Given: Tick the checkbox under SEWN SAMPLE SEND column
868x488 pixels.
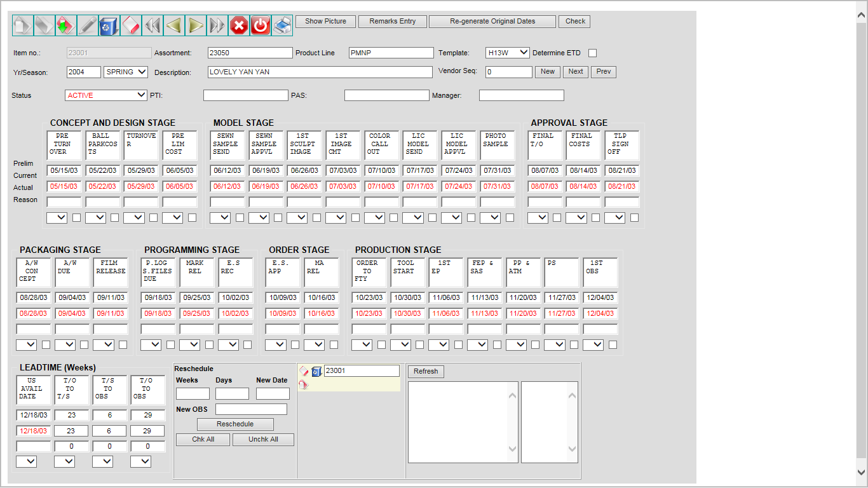Looking at the screenshot, I should coord(240,217).
